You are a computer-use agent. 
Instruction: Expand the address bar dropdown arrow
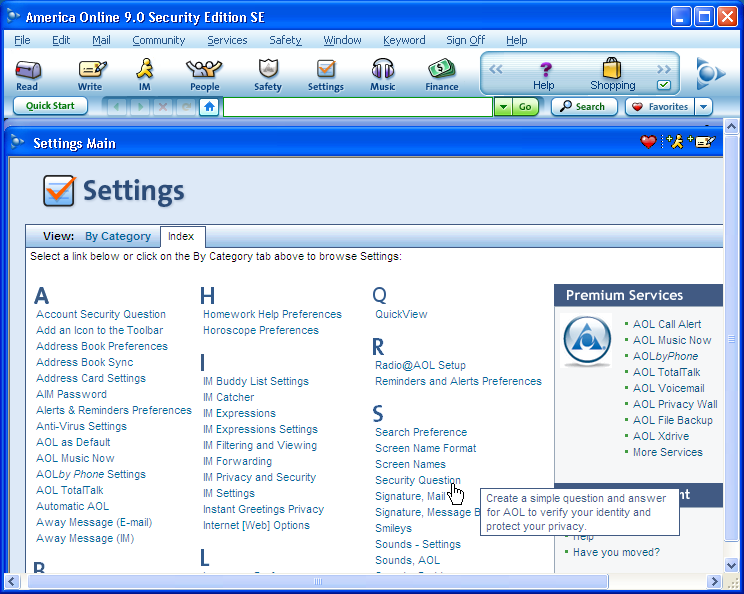point(503,107)
